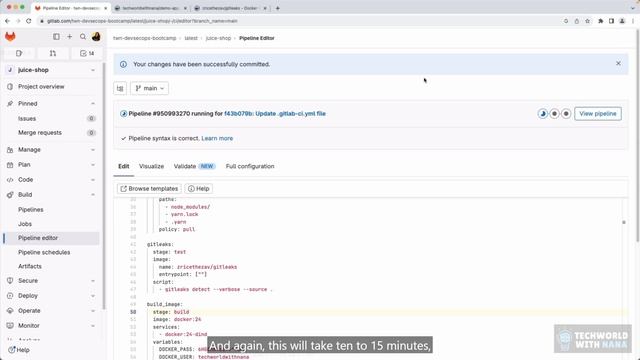Open Project overview
This screenshot has height=360, width=640.
pos(52,87)
